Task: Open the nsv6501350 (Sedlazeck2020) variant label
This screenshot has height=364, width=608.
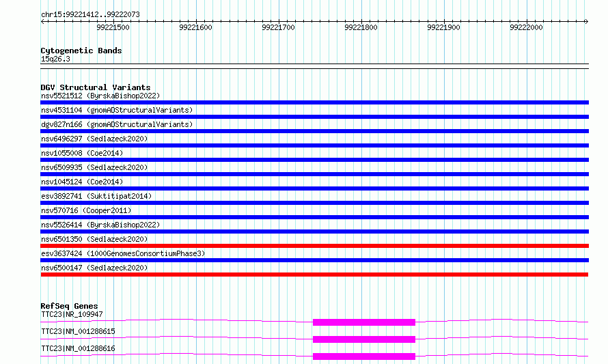Action: point(94,239)
